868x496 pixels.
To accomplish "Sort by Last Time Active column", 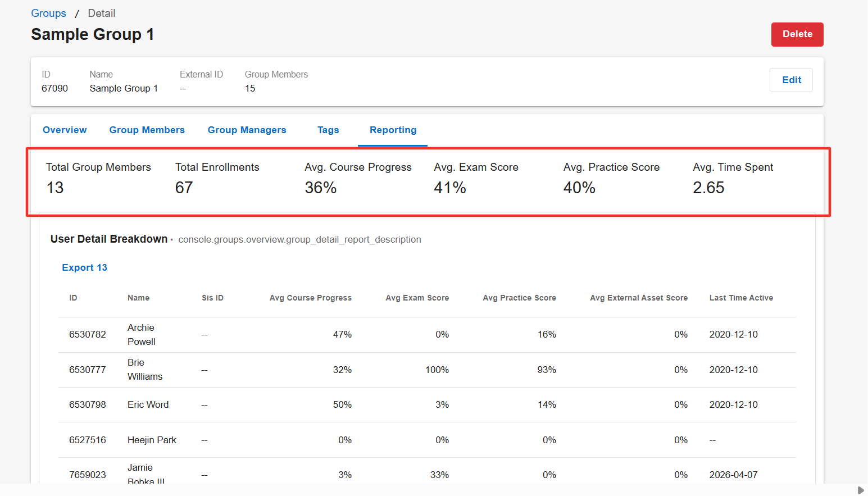I will tap(741, 298).
